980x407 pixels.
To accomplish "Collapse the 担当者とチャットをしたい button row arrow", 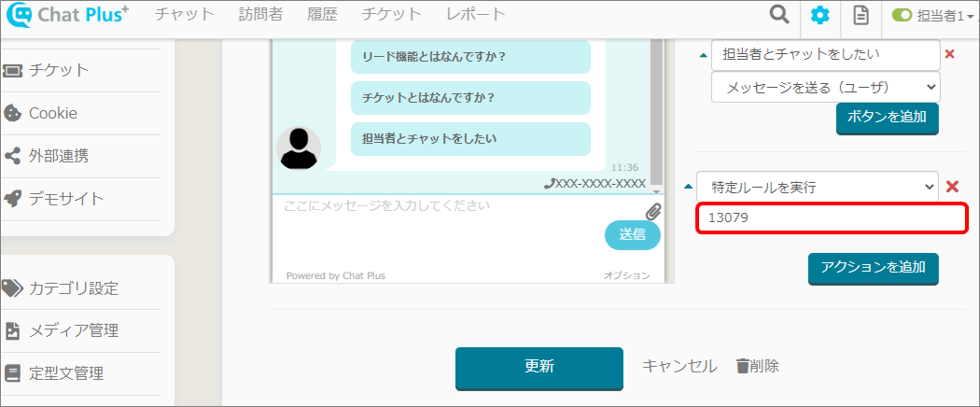I will tap(704, 56).
